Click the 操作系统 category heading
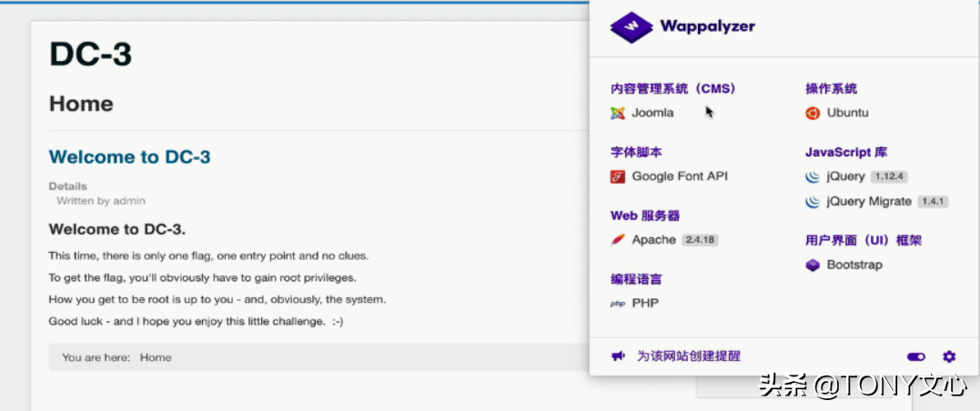 coord(832,89)
